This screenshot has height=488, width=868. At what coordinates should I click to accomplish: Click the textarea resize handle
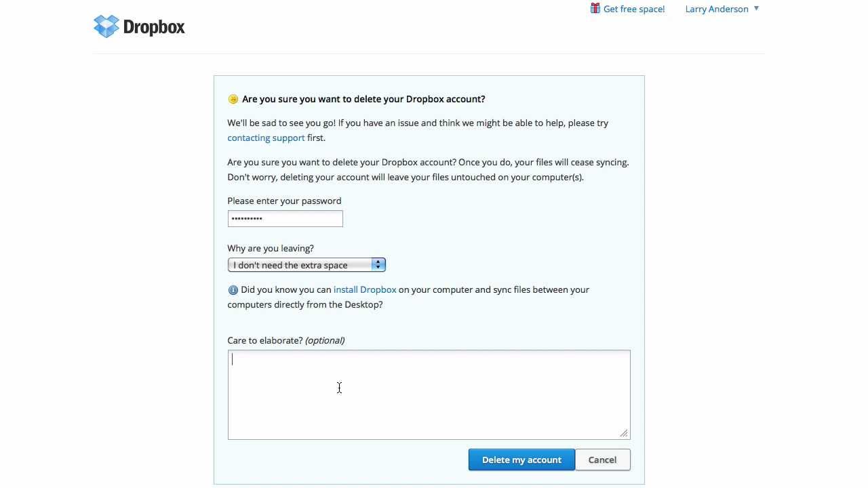[624, 433]
